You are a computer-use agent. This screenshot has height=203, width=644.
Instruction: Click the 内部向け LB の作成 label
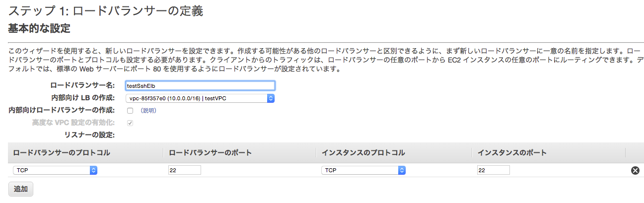point(83,98)
